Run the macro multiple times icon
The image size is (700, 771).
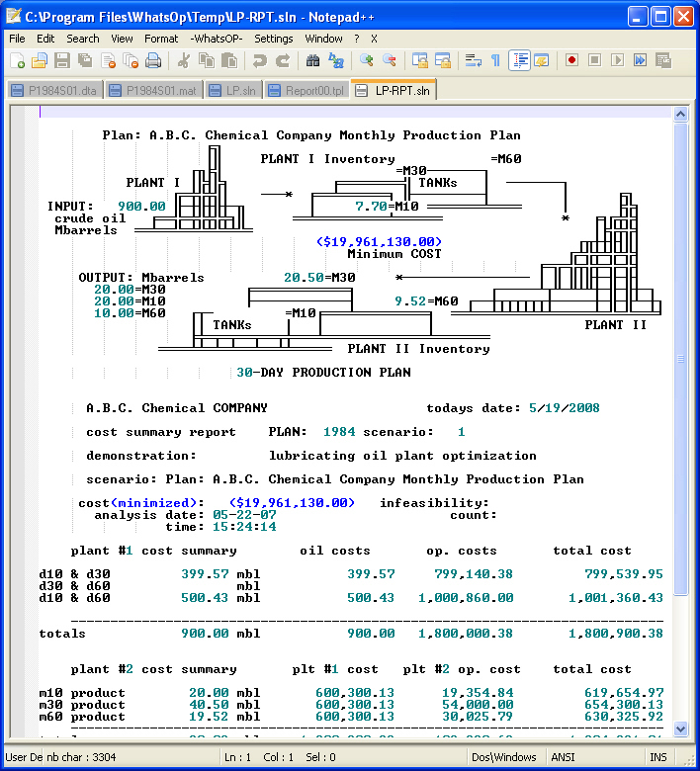click(x=640, y=61)
